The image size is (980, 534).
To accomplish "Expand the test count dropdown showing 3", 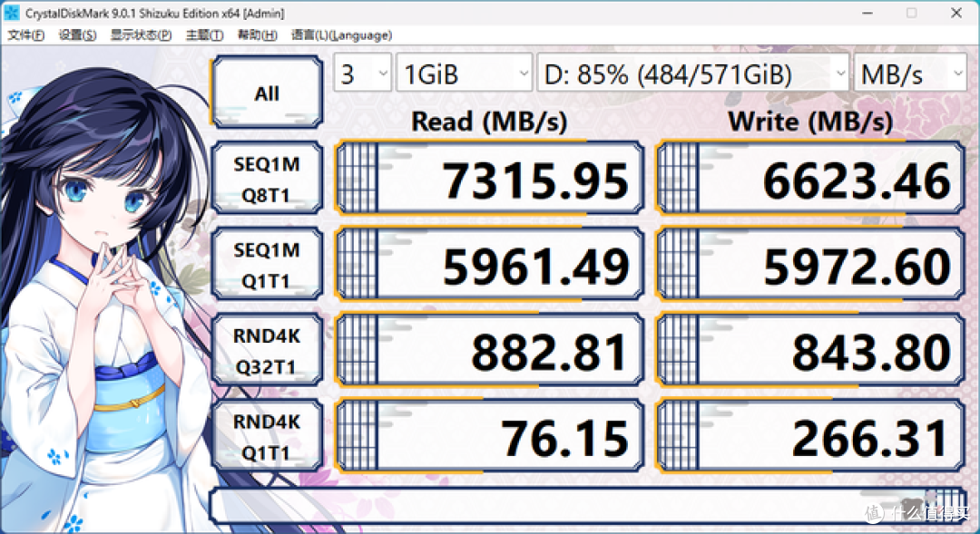I will [362, 73].
